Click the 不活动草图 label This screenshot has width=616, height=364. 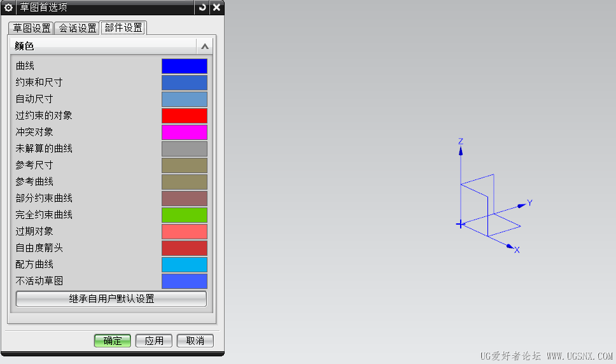39,281
